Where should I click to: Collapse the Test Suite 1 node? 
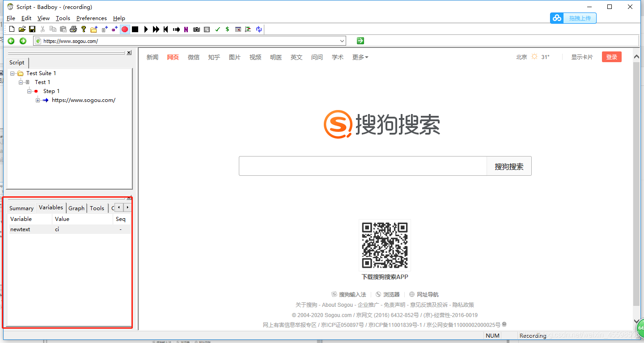[x=13, y=73]
